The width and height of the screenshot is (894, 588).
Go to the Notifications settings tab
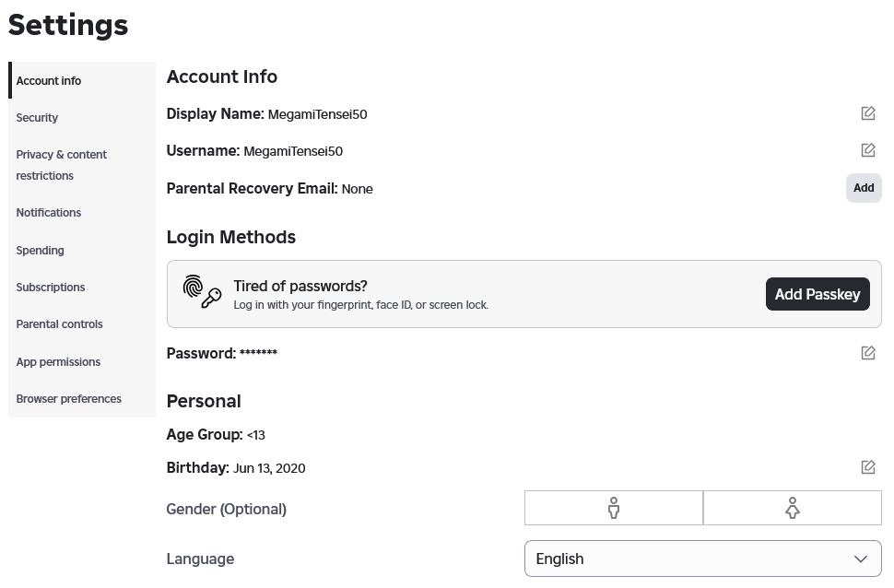coord(82,213)
